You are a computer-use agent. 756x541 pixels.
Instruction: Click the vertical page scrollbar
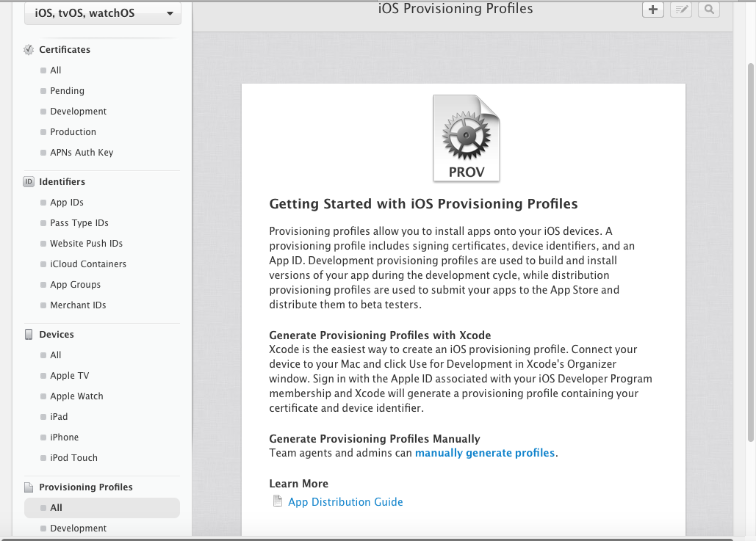(750, 253)
